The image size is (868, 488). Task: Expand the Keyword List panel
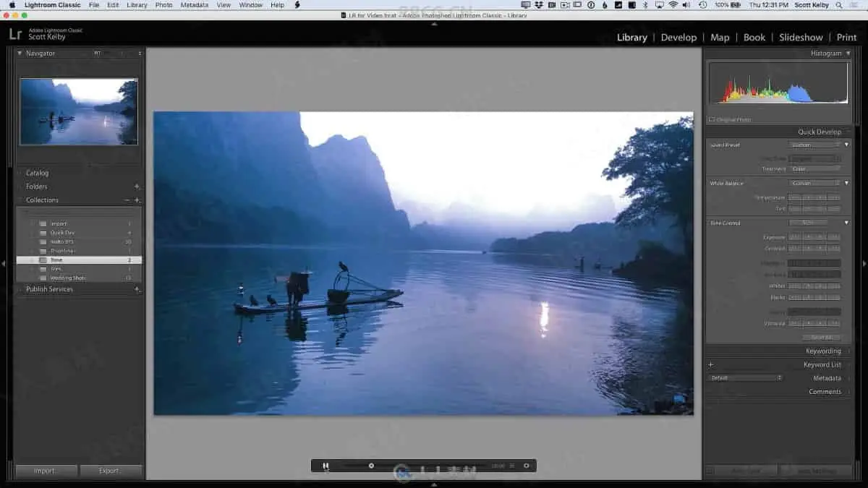click(x=822, y=365)
